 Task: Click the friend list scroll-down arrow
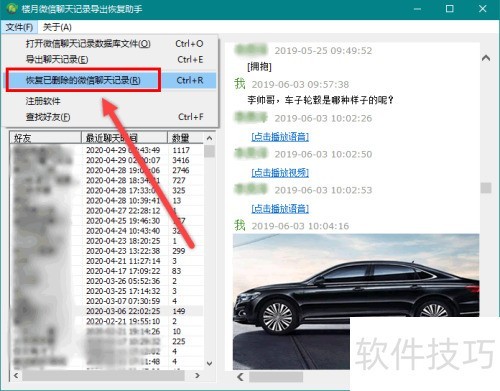209,363
